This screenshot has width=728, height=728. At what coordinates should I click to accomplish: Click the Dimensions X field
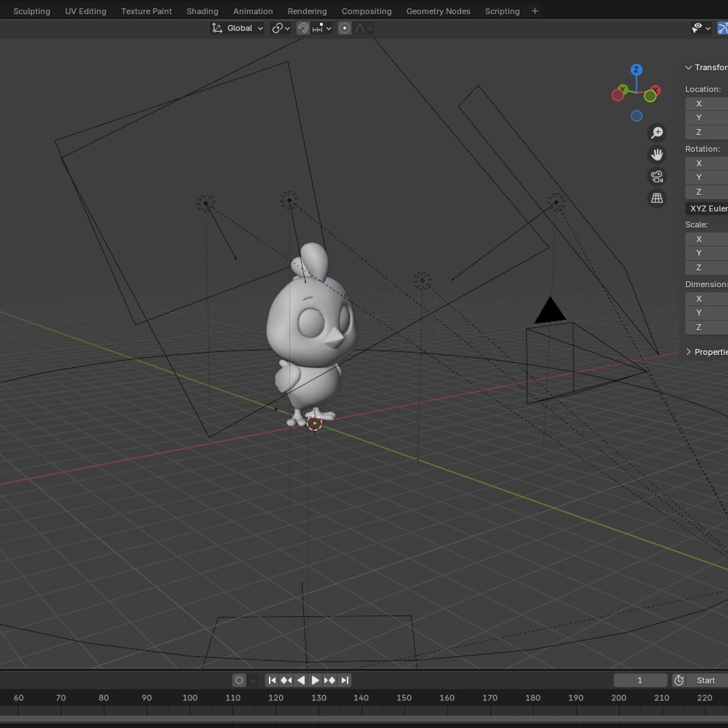tap(706, 299)
